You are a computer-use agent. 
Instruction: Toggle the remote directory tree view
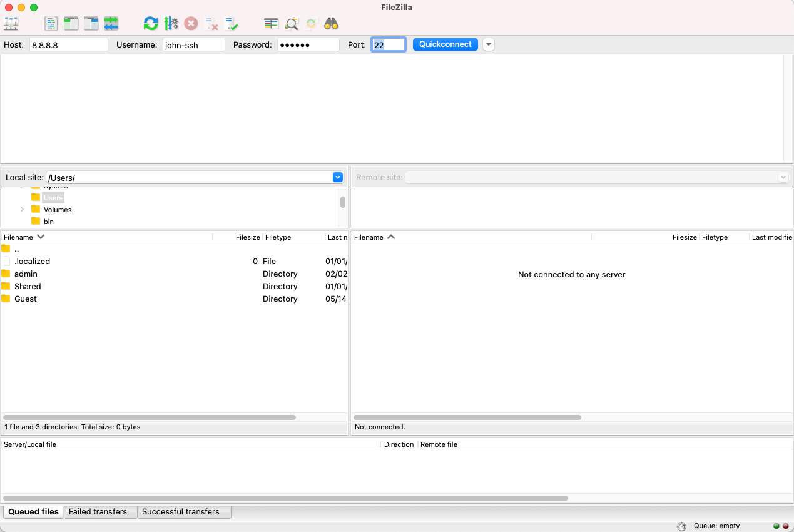[91, 24]
